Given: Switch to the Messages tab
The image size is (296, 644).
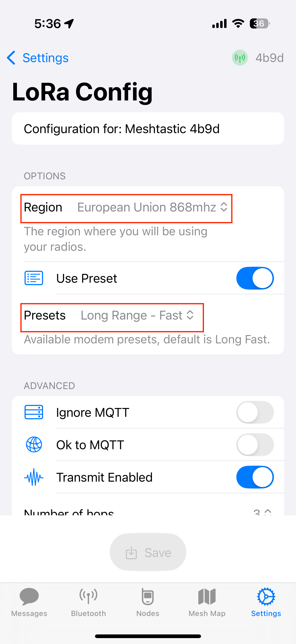Looking at the screenshot, I should (29, 602).
